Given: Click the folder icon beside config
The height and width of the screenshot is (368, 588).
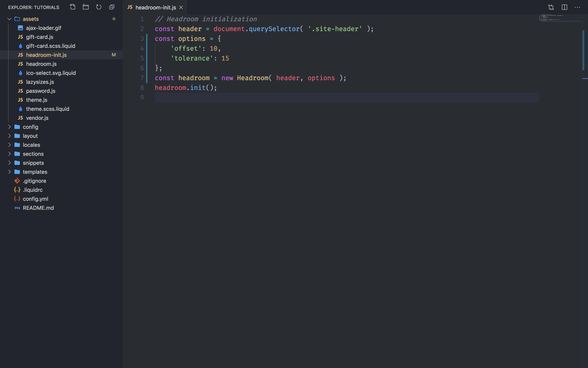Looking at the screenshot, I should click(17, 127).
